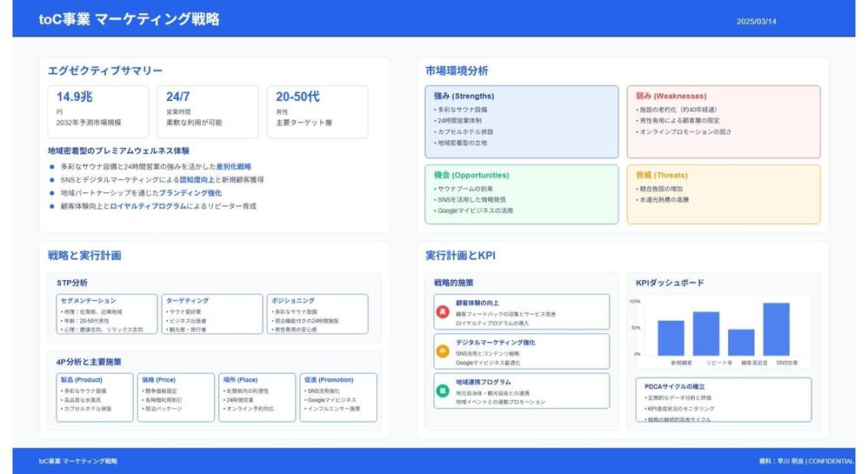The width and height of the screenshot is (868, 474).
Task: Click the デジタルマーケティング強化 initiative title
Action: click(496, 342)
